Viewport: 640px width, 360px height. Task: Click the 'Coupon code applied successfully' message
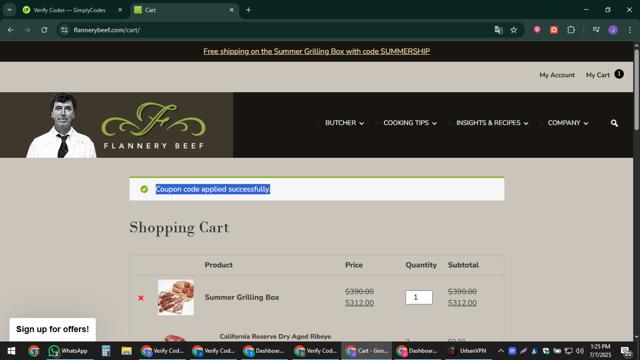click(x=213, y=189)
